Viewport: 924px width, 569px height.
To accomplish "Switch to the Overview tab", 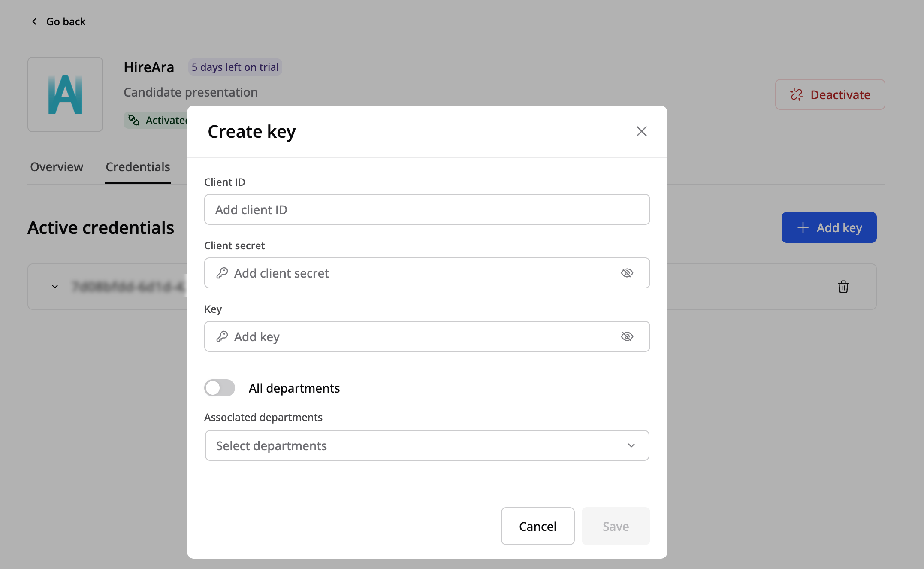I will [57, 167].
